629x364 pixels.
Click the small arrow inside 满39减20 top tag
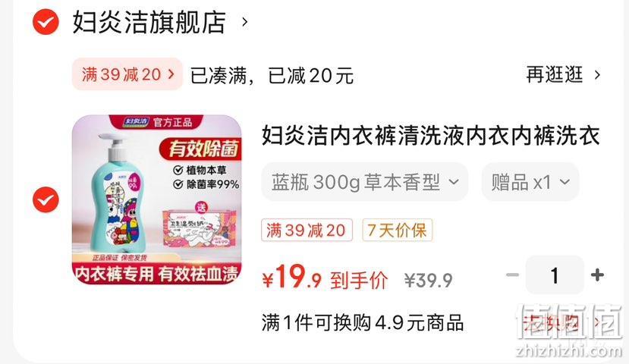[x=171, y=74]
